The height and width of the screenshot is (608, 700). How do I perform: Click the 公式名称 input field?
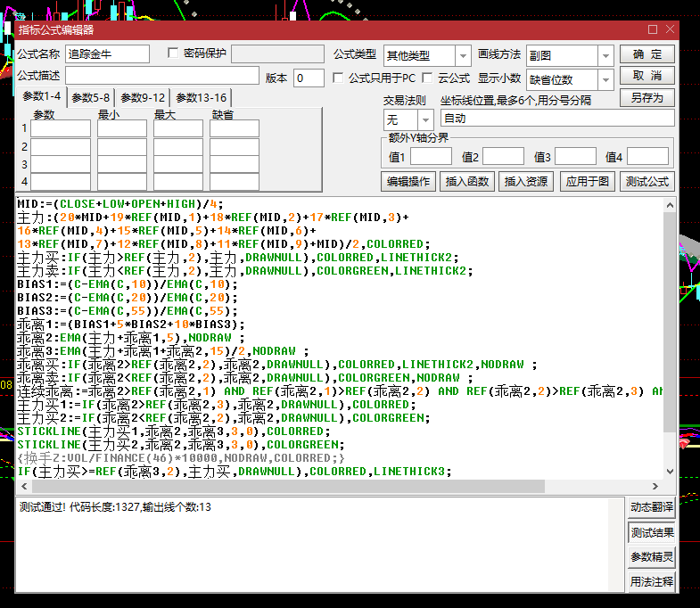tap(107, 54)
